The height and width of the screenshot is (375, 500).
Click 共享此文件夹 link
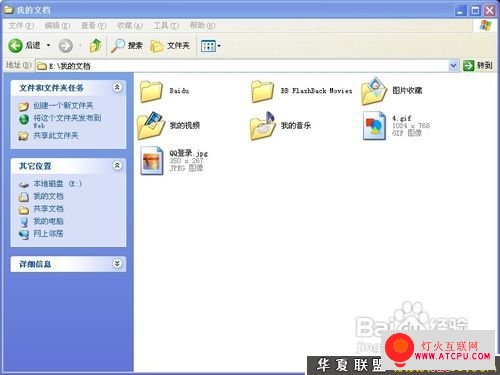click(56, 136)
